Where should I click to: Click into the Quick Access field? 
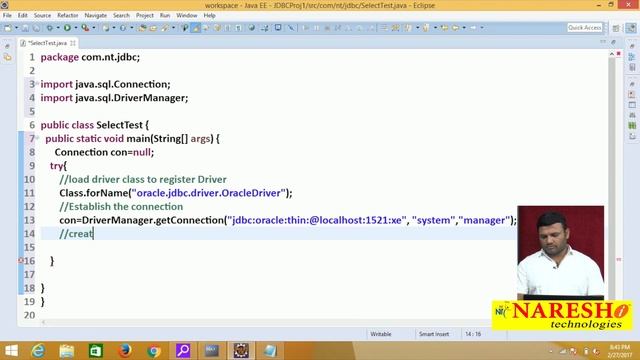point(585,28)
